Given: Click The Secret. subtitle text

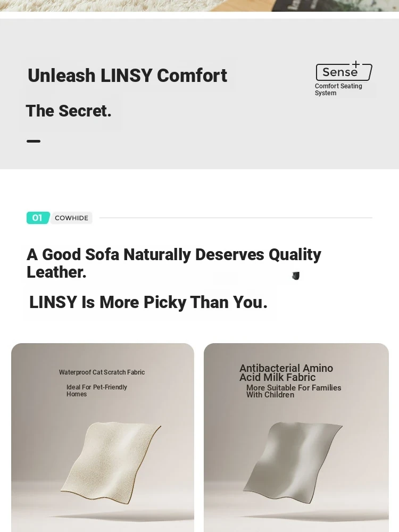Looking at the screenshot, I should pyautogui.click(x=69, y=111).
